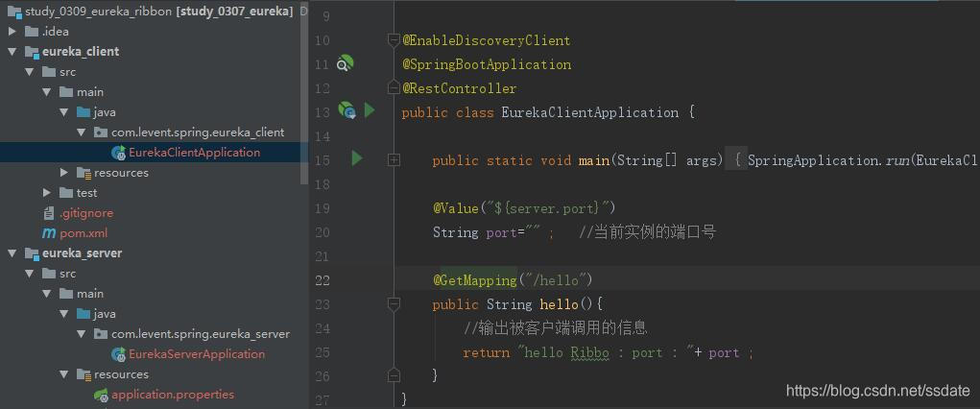
Task: Click line number 22 in the gutter
Action: tap(322, 280)
